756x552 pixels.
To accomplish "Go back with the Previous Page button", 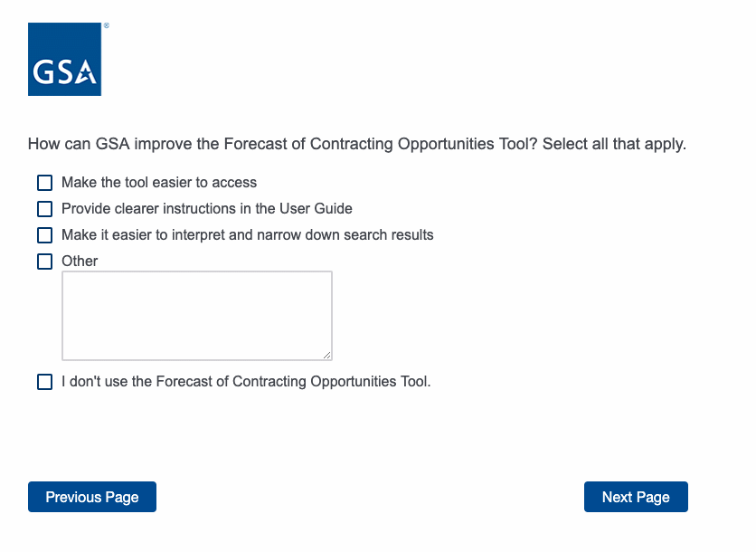I will point(92,497).
